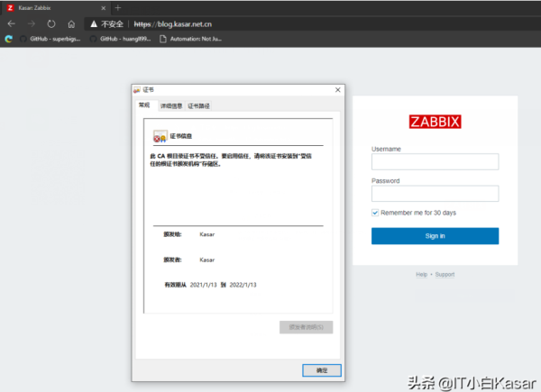Click the ZABBIX logo
541x392 pixels.
[436, 122]
